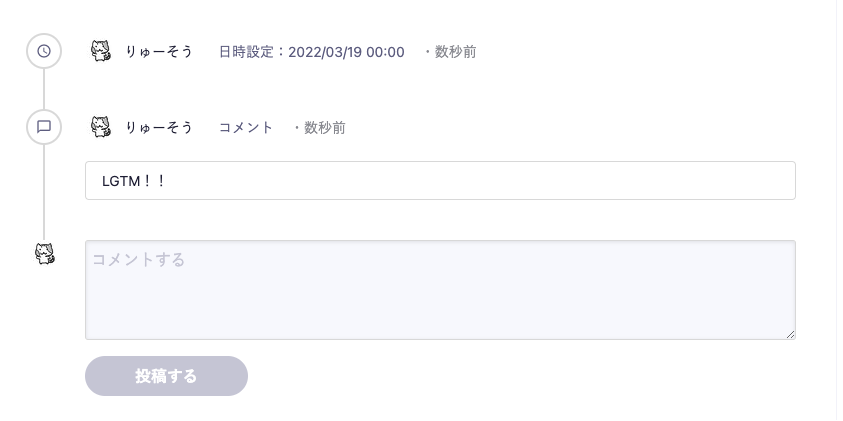
Task: Click the timeline line below the comment bubble icon
Action: [x=44, y=192]
